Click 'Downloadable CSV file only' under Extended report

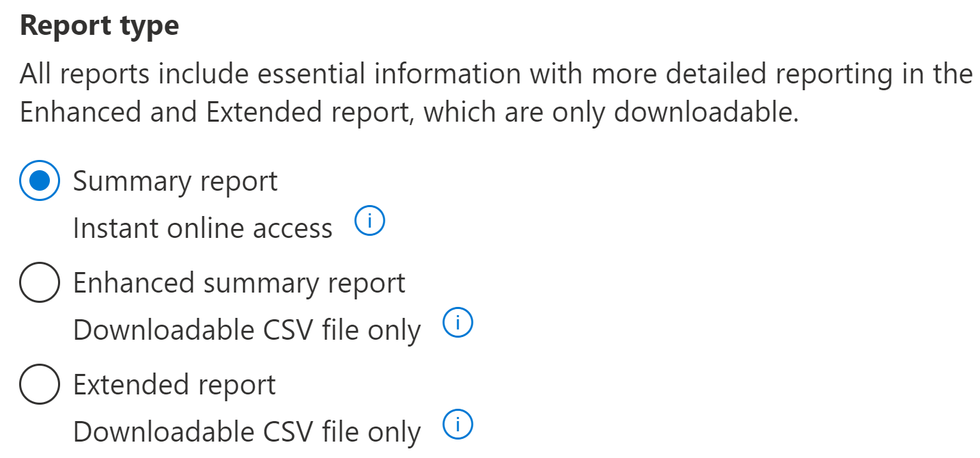click(247, 433)
